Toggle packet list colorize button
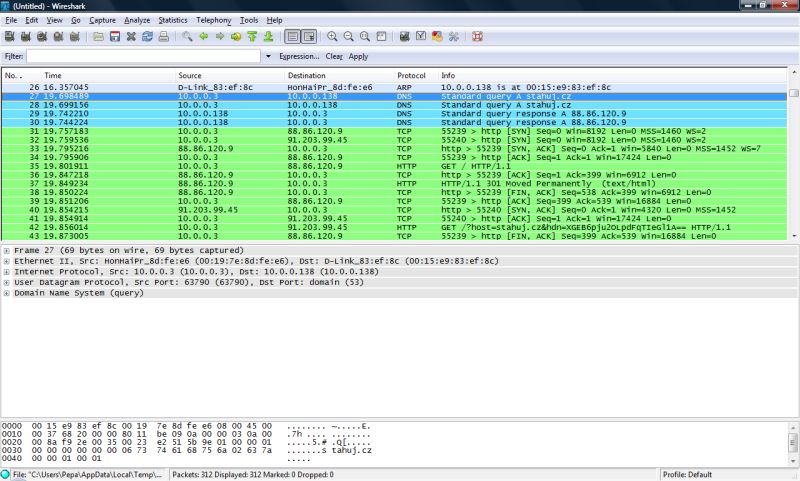Screen dimensions: 800x481 tap(292, 36)
